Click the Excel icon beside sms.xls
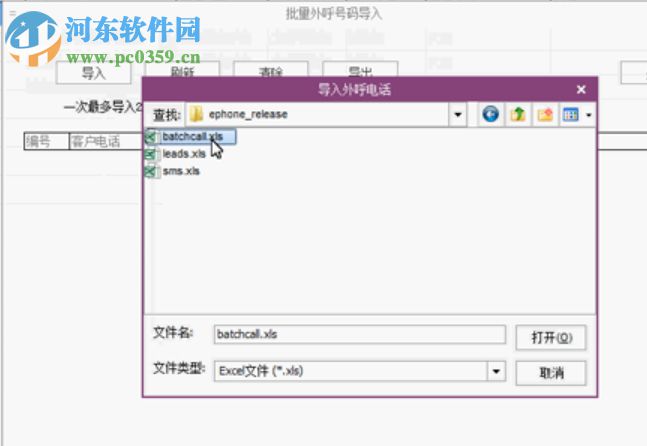The height and width of the screenshot is (446, 647). (151, 171)
